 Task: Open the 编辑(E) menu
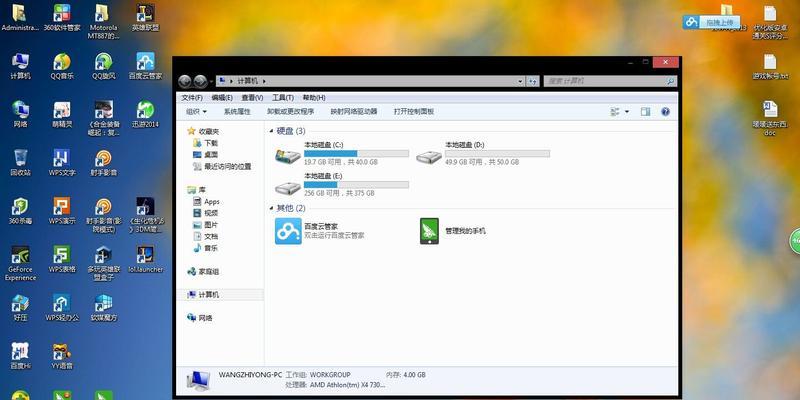pos(222,97)
